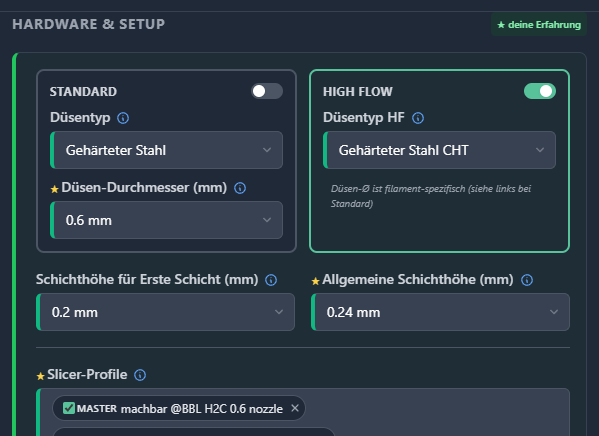The height and width of the screenshot is (436, 599).
Task: Open the 0.24 mm layer height dropdown
Action: (440, 312)
